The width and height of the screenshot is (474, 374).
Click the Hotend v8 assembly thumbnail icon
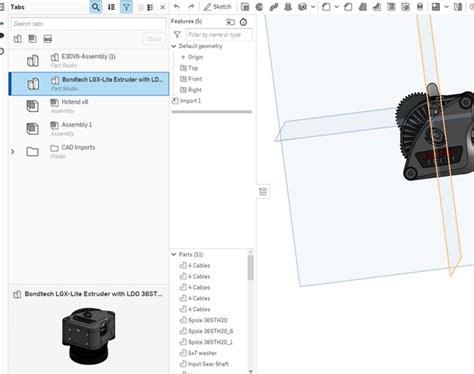coord(33,106)
